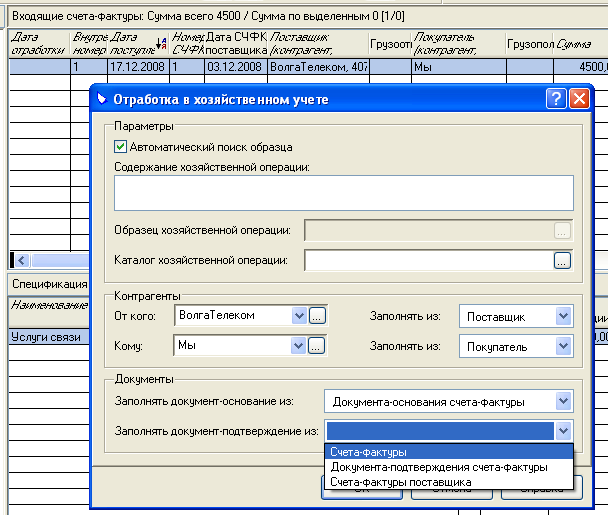The width and height of the screenshot is (608, 515).
Task: Click left arrow of horizontal scrollbar
Action: (x=22, y=260)
